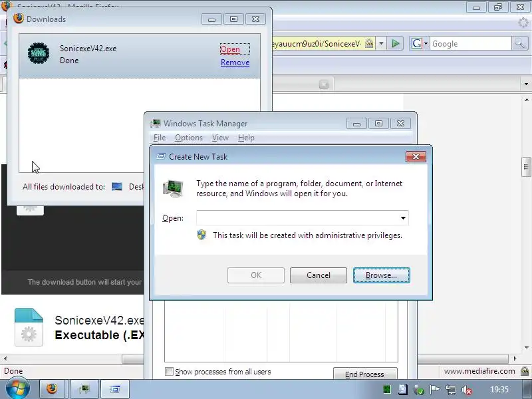Click scroll down arrow on Firefox page
532x399 pixels.
click(x=526, y=347)
